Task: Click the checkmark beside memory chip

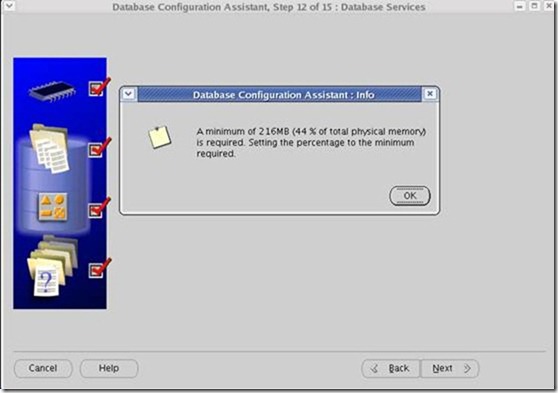Action: [x=99, y=87]
